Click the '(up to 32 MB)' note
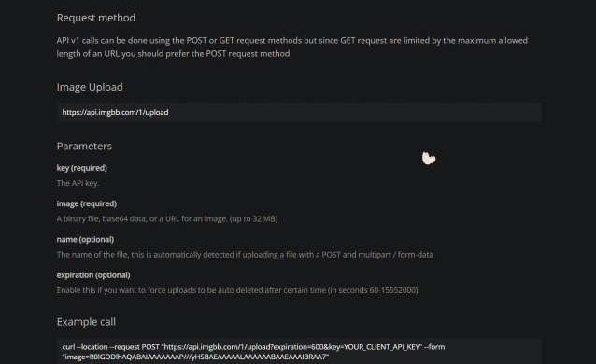This screenshot has width=596, height=364. (x=253, y=218)
